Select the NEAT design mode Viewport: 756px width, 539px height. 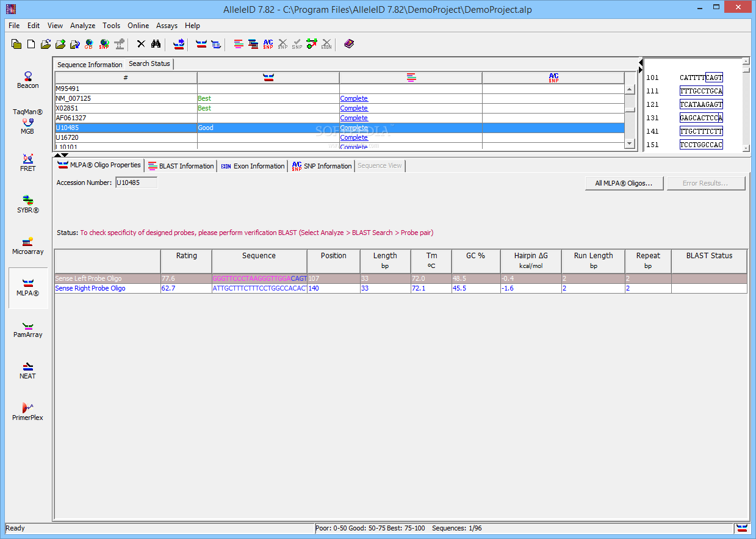tap(28, 371)
